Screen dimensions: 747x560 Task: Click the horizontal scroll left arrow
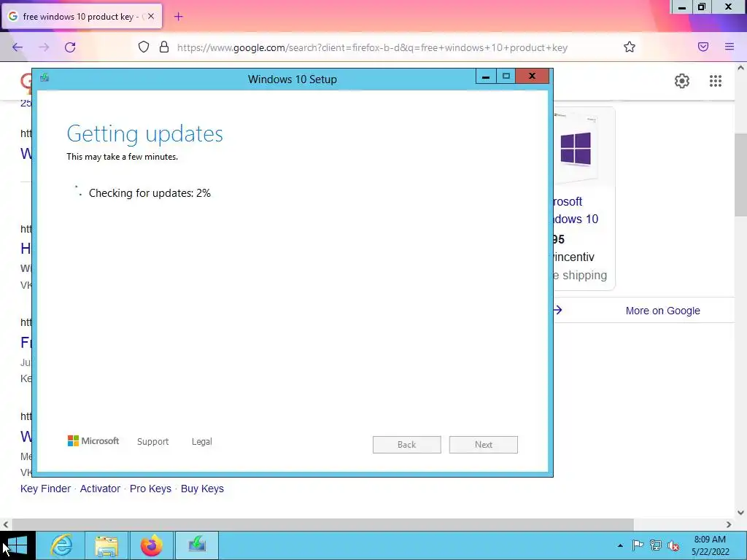pyautogui.click(x=6, y=524)
